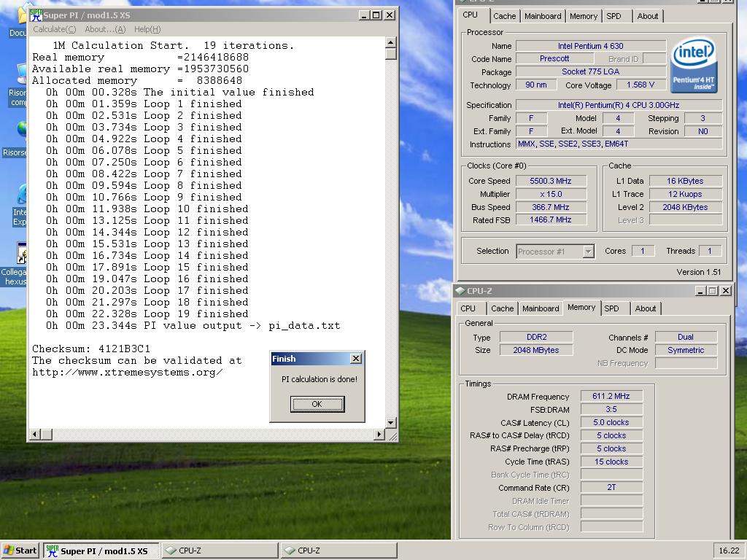Click Super PI horizontal scrollbar left arrow
Viewport: 747px width, 560px height.
click(35, 434)
